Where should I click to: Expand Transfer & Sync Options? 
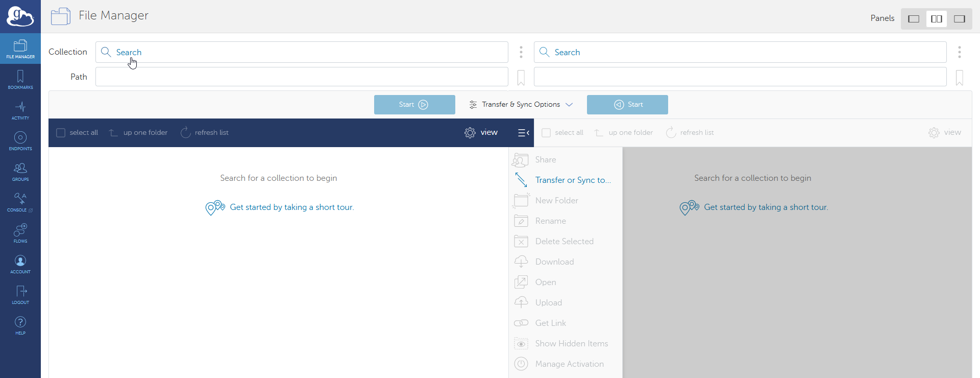click(x=521, y=105)
